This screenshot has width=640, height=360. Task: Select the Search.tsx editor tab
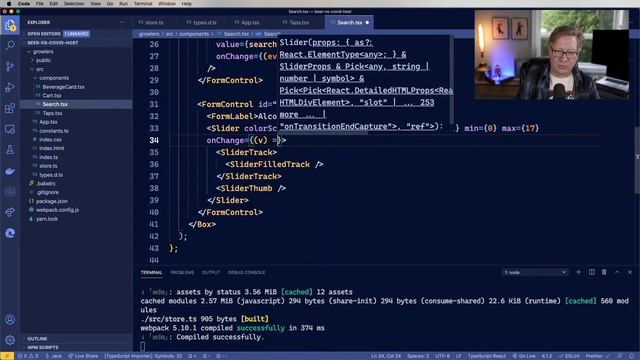(349, 22)
